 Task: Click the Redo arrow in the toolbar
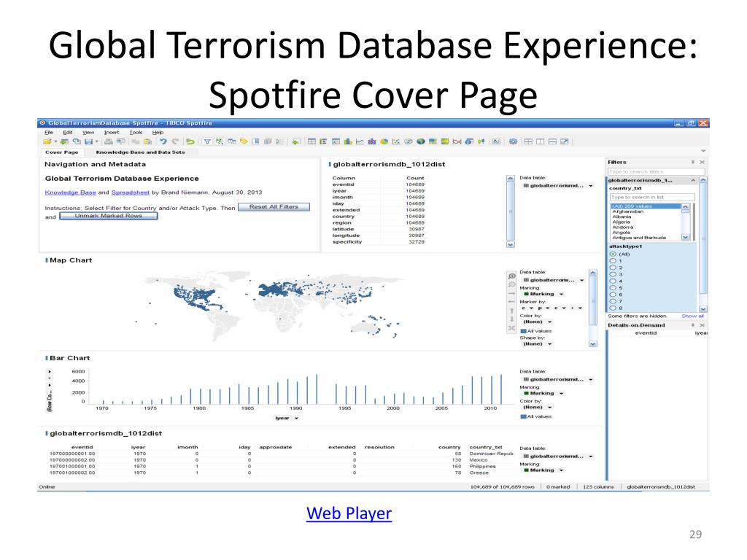point(175,141)
